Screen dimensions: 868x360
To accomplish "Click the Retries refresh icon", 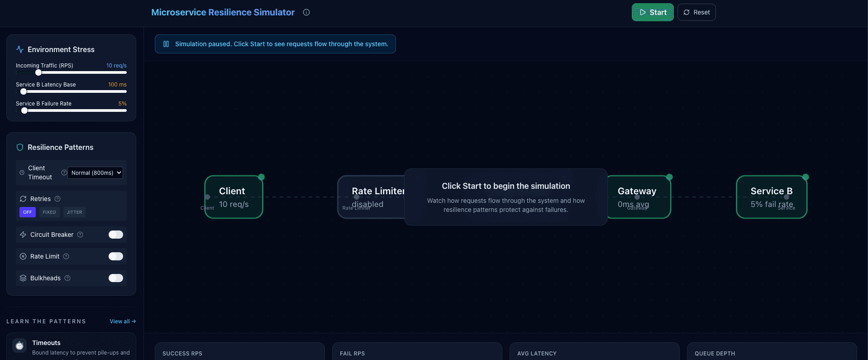I will (23, 199).
